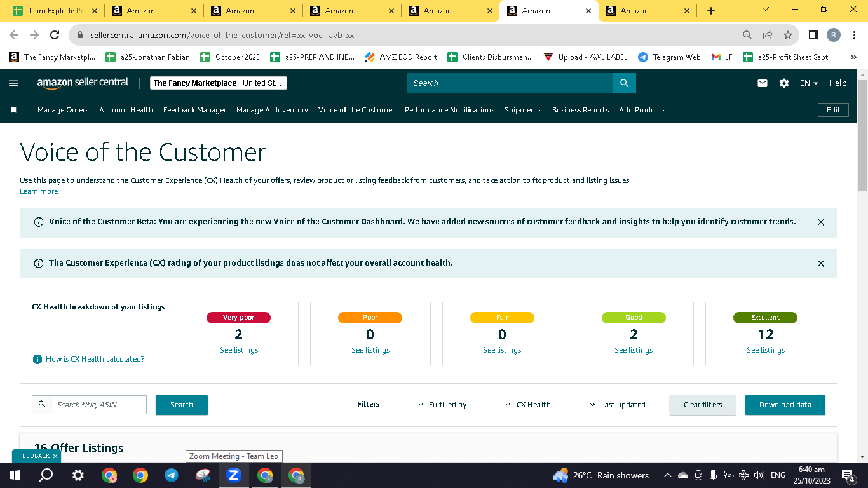Image resolution: width=868 pixels, height=488 pixels.
Task: Show hidden system tray icons
Action: 667,475
